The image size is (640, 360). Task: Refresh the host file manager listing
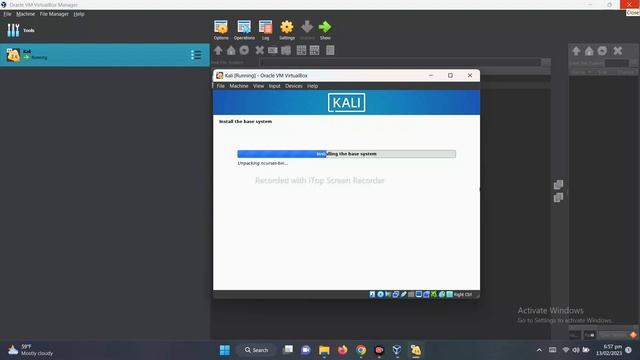pos(244,50)
